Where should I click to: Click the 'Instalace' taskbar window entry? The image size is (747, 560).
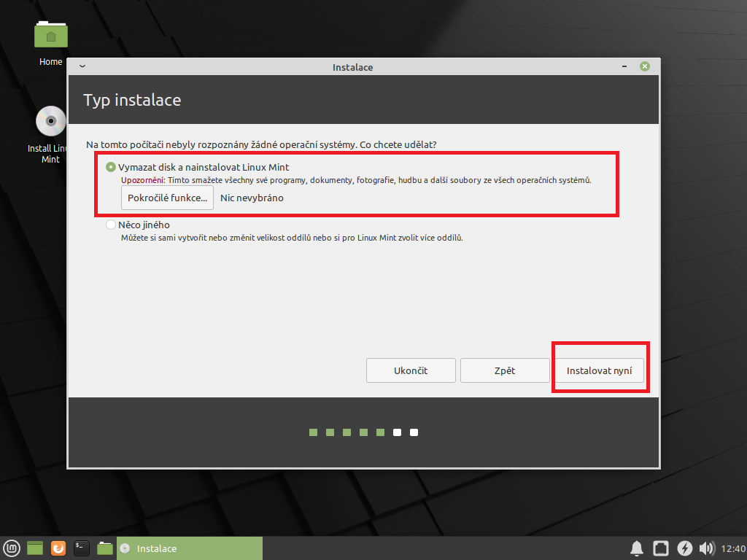click(190, 548)
